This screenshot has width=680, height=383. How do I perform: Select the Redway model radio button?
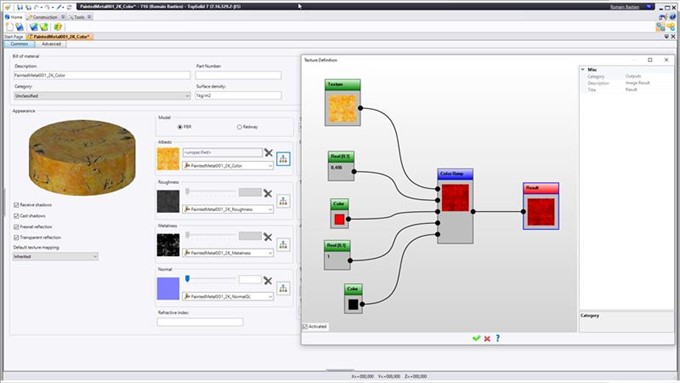point(239,127)
